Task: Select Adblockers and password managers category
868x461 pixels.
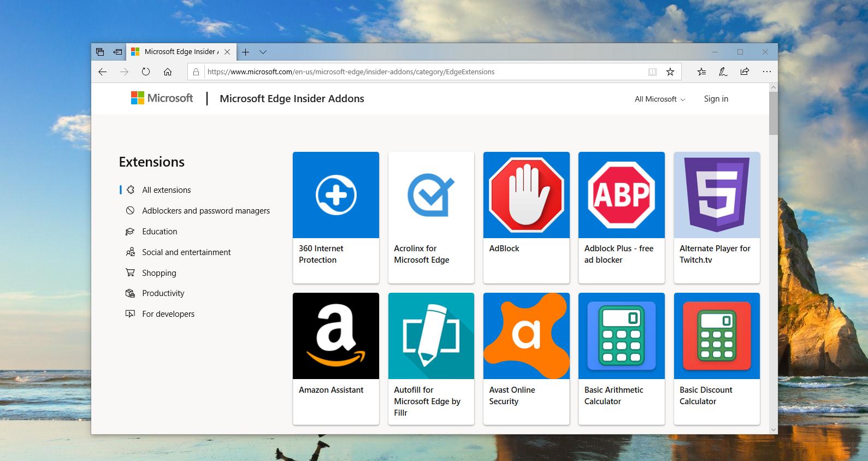Action: pos(205,211)
